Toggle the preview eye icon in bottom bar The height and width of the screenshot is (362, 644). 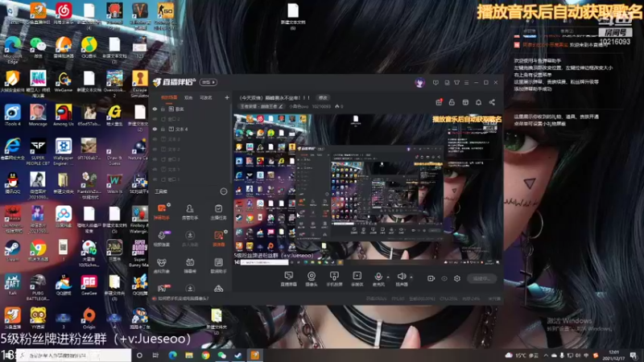pos(444,278)
